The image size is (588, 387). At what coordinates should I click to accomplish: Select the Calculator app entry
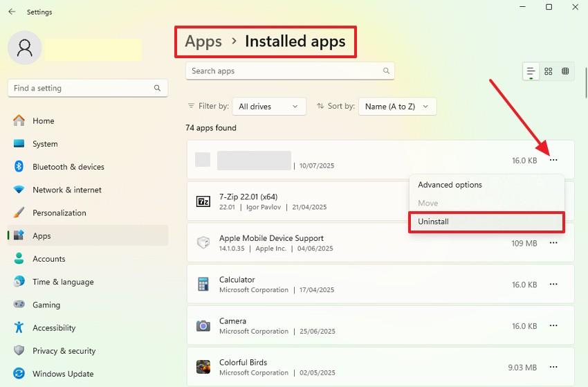(x=380, y=284)
